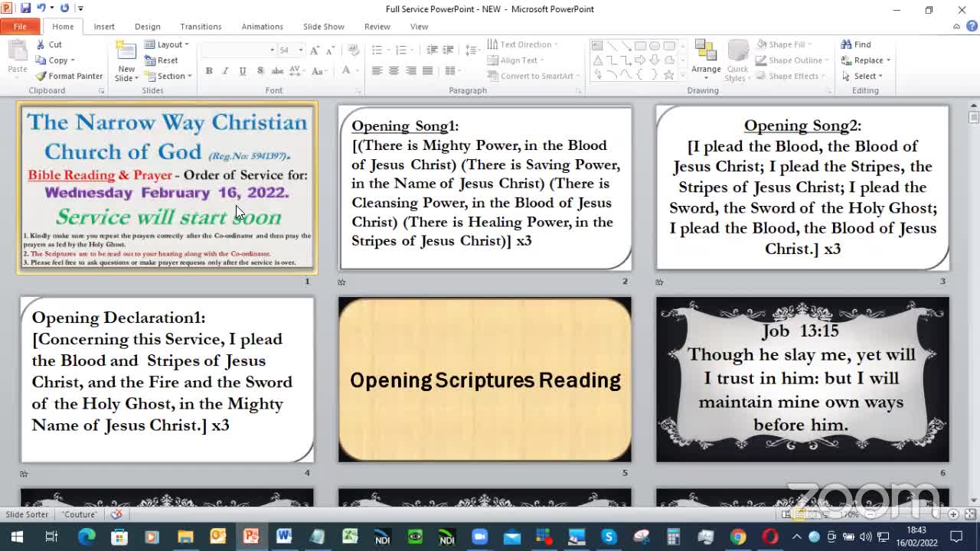Choose the isosceles triangle shape
Image resolution: width=980 pixels, height=551 pixels.
point(598,60)
